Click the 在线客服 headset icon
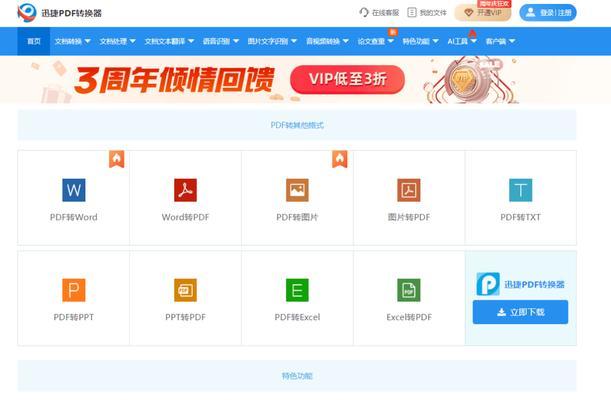 tap(364, 12)
